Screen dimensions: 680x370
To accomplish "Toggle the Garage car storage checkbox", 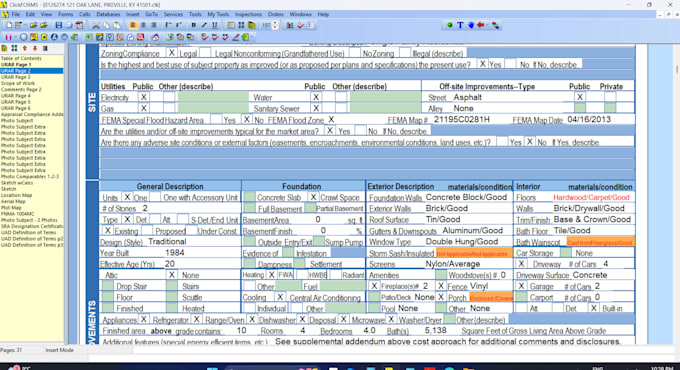I will tap(522, 286).
